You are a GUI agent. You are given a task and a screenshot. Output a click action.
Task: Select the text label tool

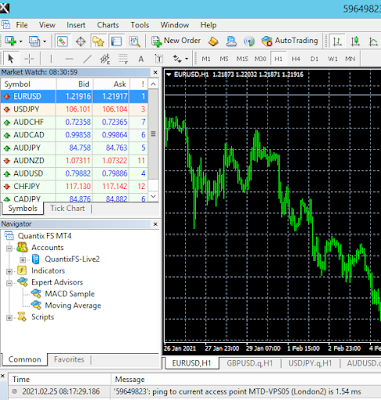pyautogui.click(x=141, y=59)
